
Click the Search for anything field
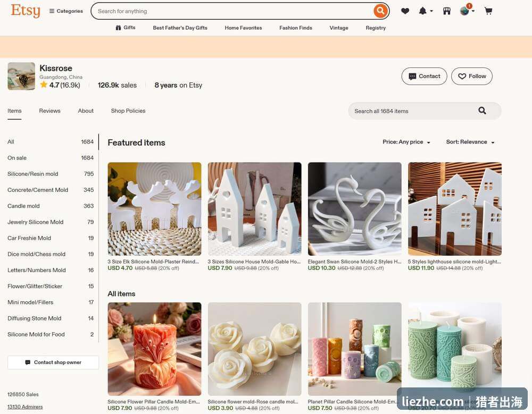pos(234,11)
